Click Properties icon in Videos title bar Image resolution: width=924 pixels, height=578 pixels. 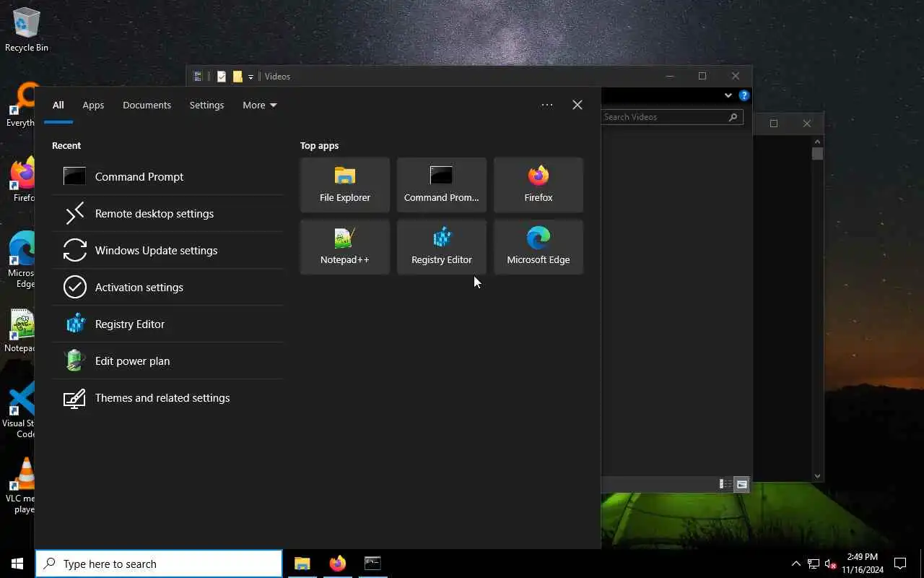[x=222, y=77]
